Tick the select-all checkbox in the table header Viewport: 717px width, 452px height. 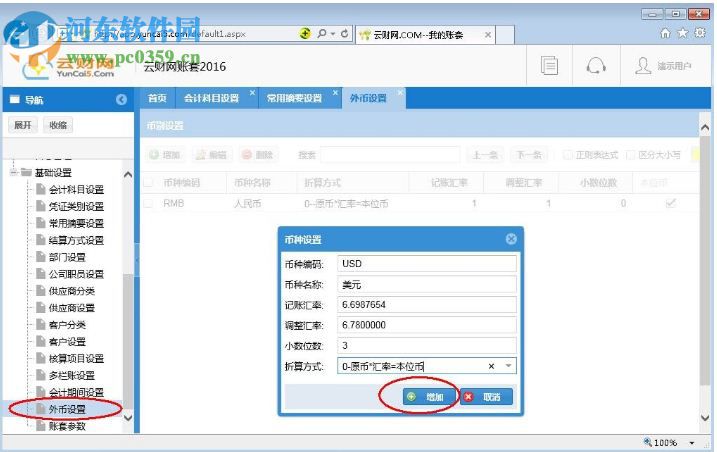point(148,183)
